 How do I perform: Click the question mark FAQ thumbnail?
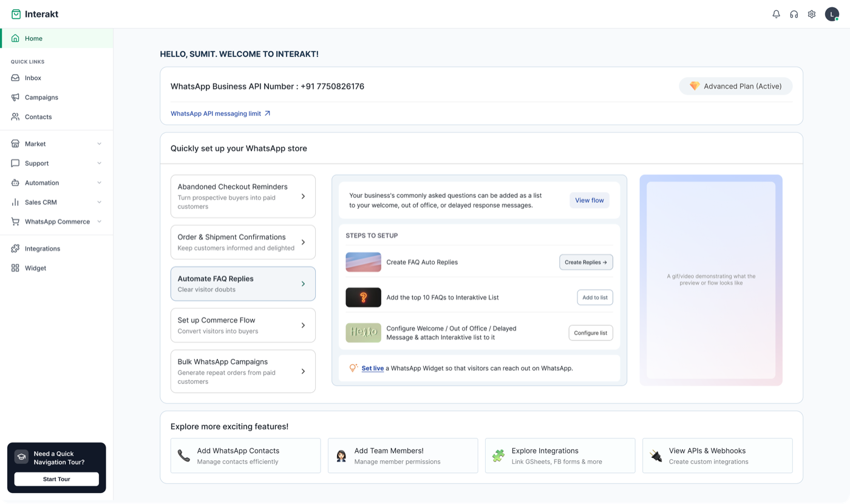(x=363, y=298)
